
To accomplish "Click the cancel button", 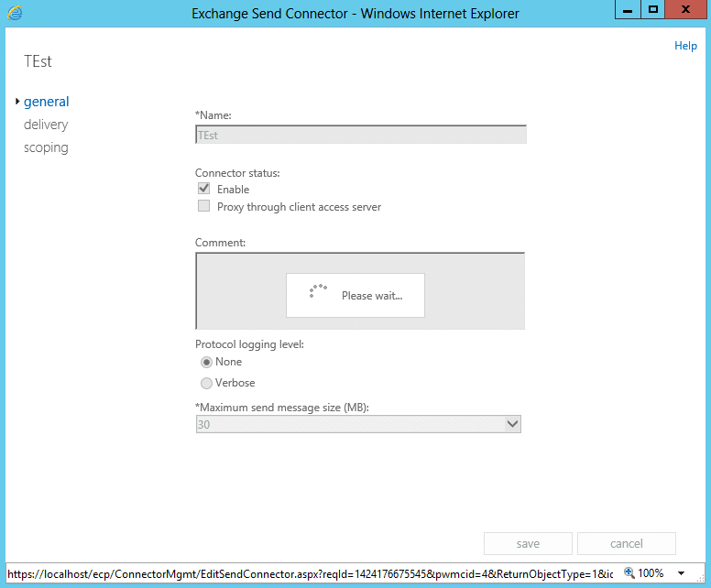I will (x=626, y=543).
